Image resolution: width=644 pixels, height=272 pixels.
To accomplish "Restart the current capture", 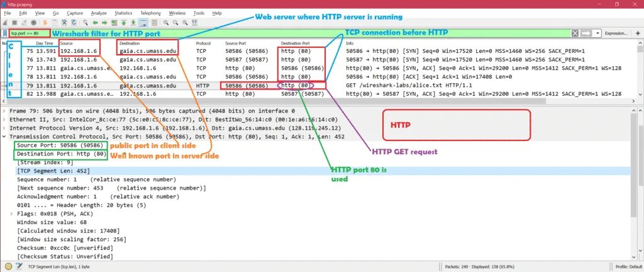I will pyautogui.click(x=24, y=23).
